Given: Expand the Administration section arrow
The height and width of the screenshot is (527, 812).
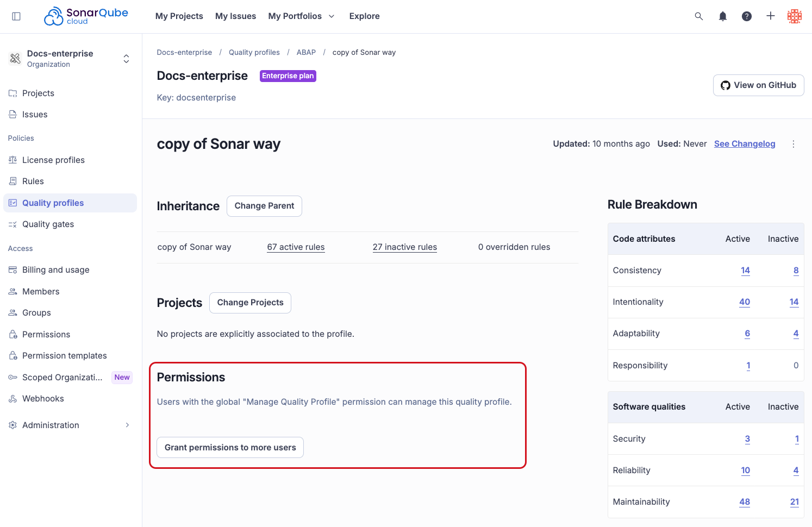Looking at the screenshot, I should click(x=127, y=425).
